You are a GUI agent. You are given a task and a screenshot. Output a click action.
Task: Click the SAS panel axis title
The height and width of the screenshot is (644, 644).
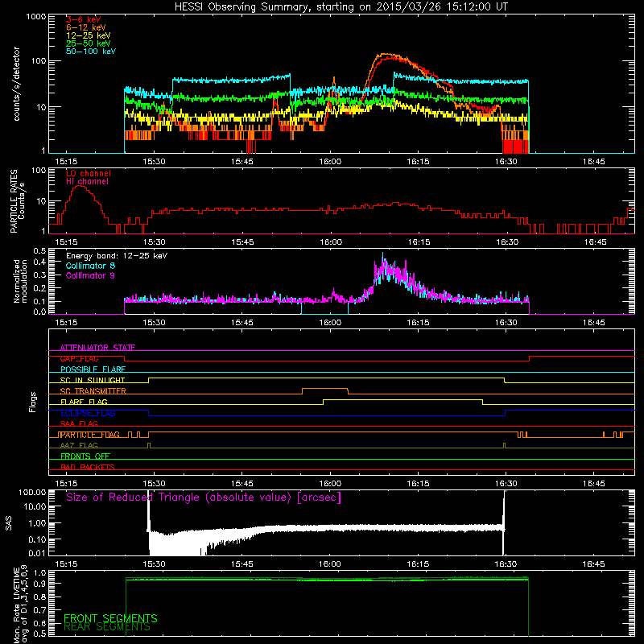(9, 523)
